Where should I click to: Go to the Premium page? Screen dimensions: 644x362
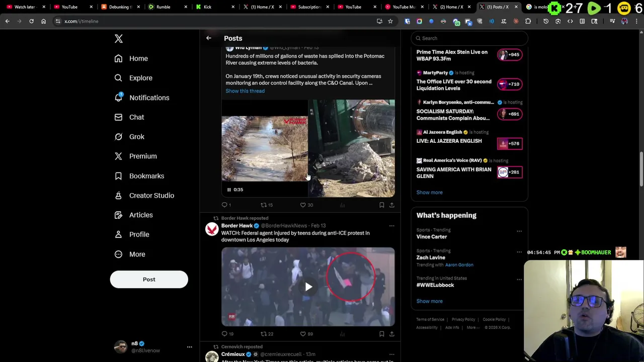tap(135, 156)
